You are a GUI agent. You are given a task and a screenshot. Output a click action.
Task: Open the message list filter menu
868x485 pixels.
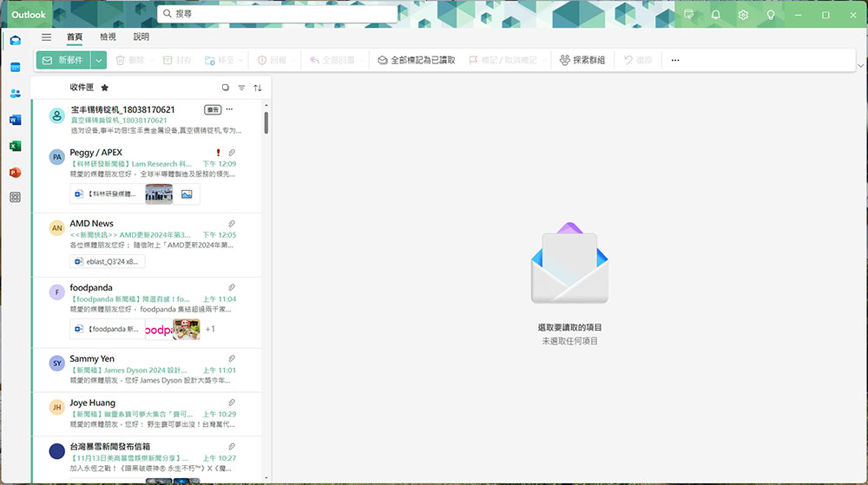[241, 88]
